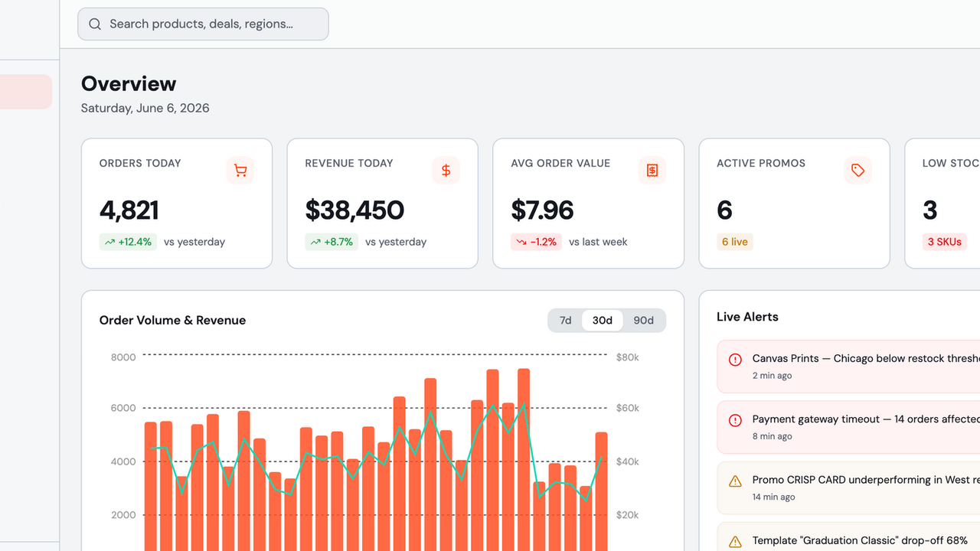Click the dollar sign icon on Revenue Today
Screen dimensions: 980x551
[446, 171]
